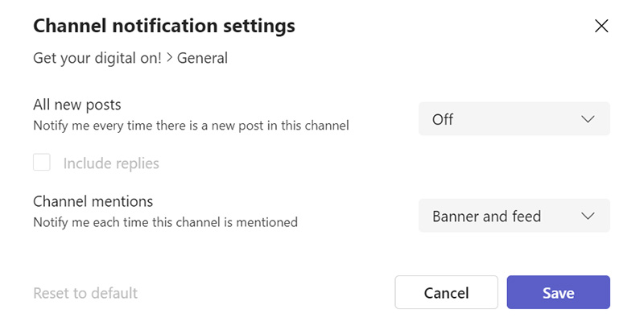Viewport: 644px width, 322px height.
Task: Click General in the breadcrumb
Action: click(202, 58)
